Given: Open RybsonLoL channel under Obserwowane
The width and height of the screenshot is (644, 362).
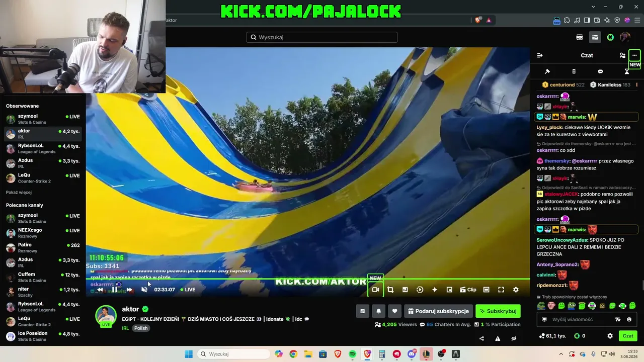Looking at the screenshot, I should coord(43,148).
